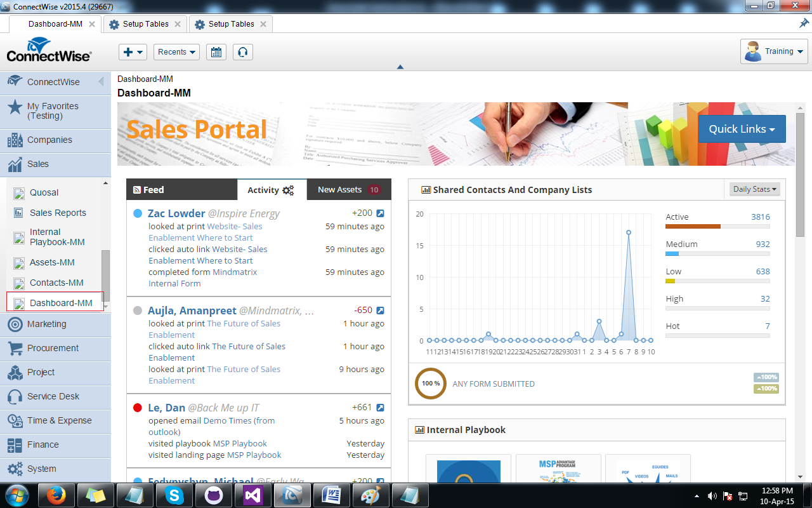
Task: Select Dashboard-MM in Sales submenu
Action: coord(55,303)
